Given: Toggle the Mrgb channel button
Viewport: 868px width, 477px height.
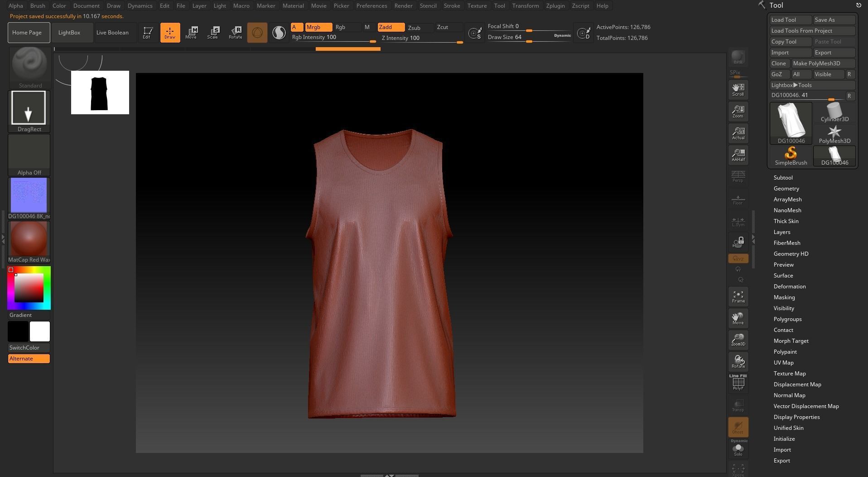Looking at the screenshot, I should pyautogui.click(x=318, y=27).
